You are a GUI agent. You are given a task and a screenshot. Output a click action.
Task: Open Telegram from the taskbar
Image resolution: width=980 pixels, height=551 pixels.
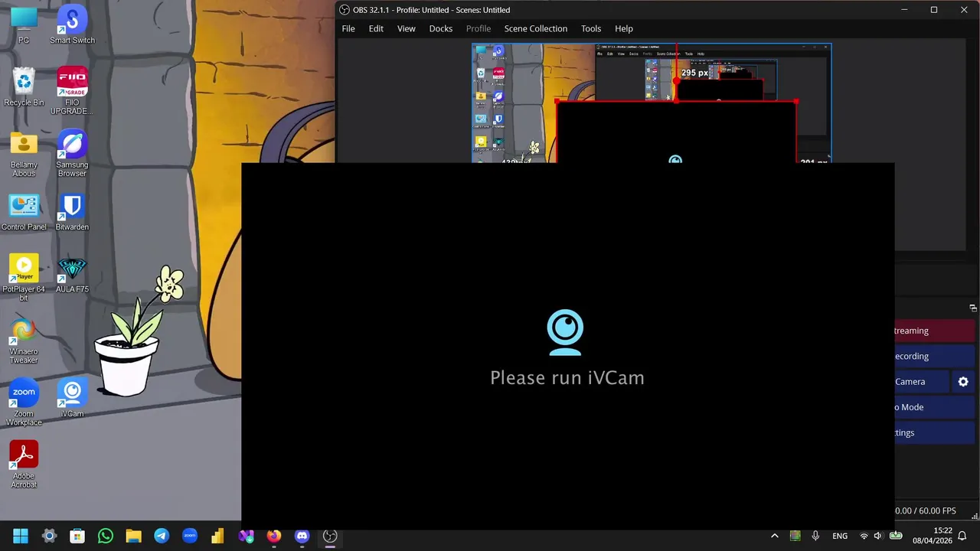coord(162,536)
